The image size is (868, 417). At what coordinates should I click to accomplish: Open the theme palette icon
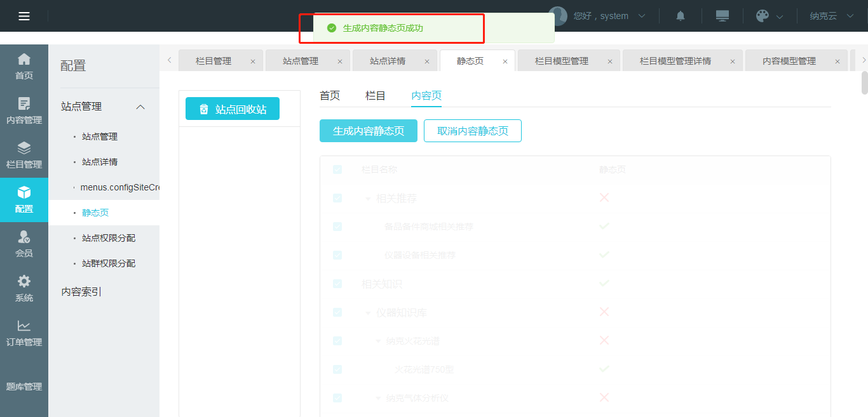[763, 16]
